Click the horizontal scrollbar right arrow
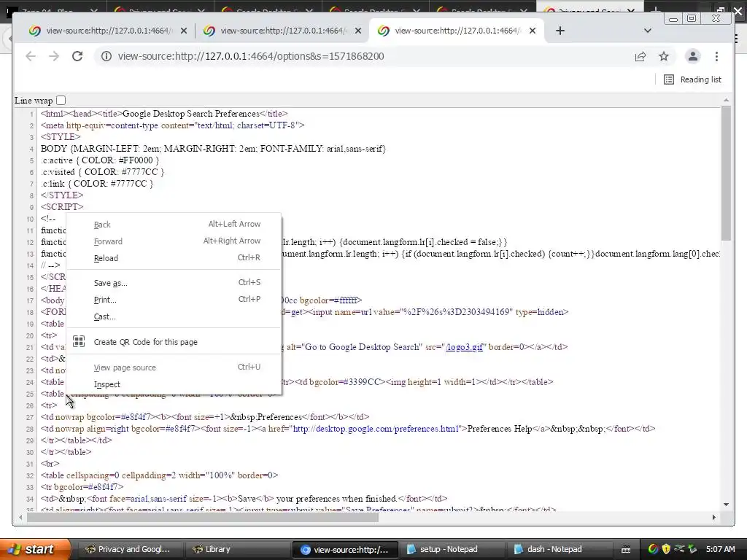The image size is (747, 560). pos(713,518)
